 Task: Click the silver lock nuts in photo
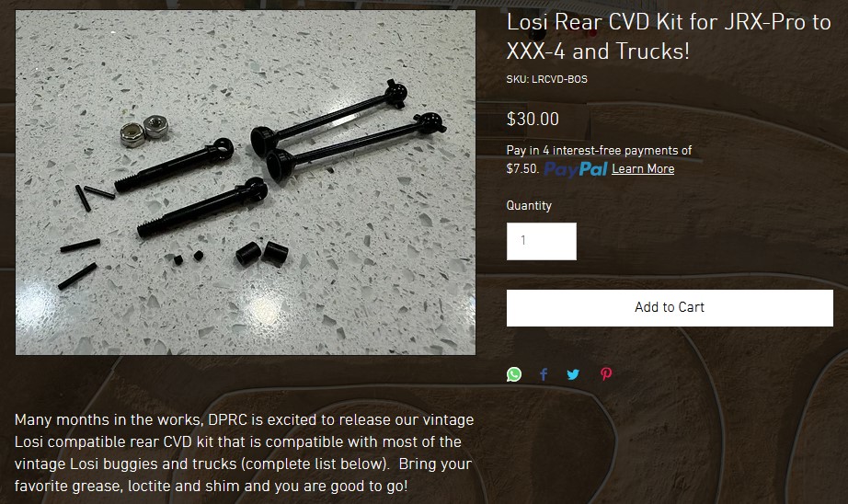[144, 131]
